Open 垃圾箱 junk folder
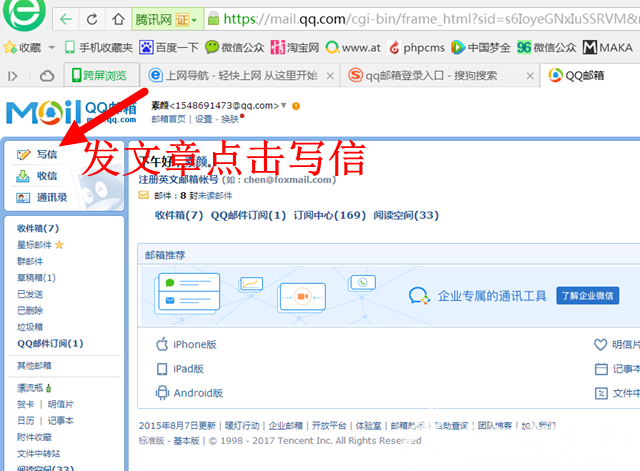Screen dimensions: 640x471 pos(30,327)
